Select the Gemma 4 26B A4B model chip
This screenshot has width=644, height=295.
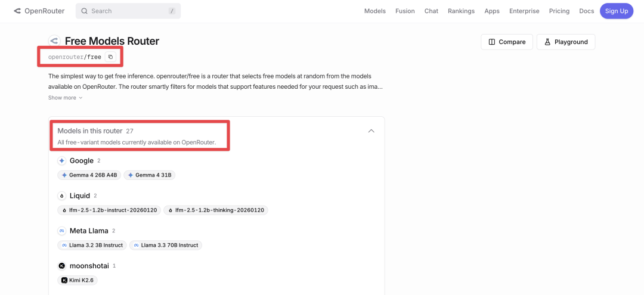pyautogui.click(x=89, y=175)
